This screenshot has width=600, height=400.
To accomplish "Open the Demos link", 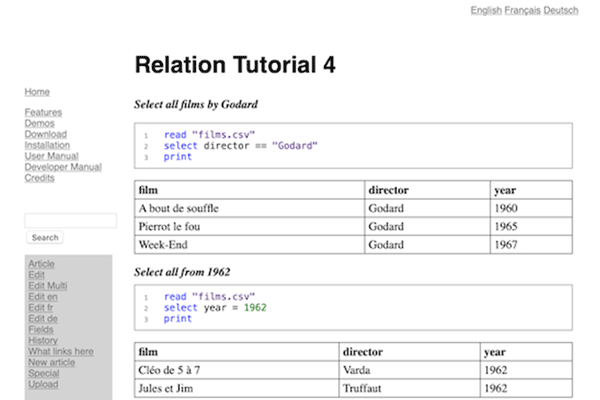I will (x=41, y=124).
